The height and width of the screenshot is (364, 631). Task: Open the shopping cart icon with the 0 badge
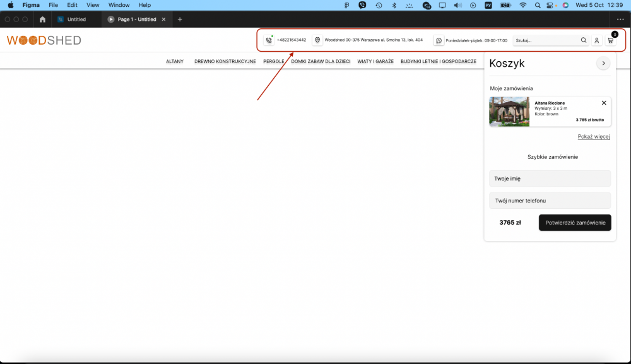(x=610, y=40)
